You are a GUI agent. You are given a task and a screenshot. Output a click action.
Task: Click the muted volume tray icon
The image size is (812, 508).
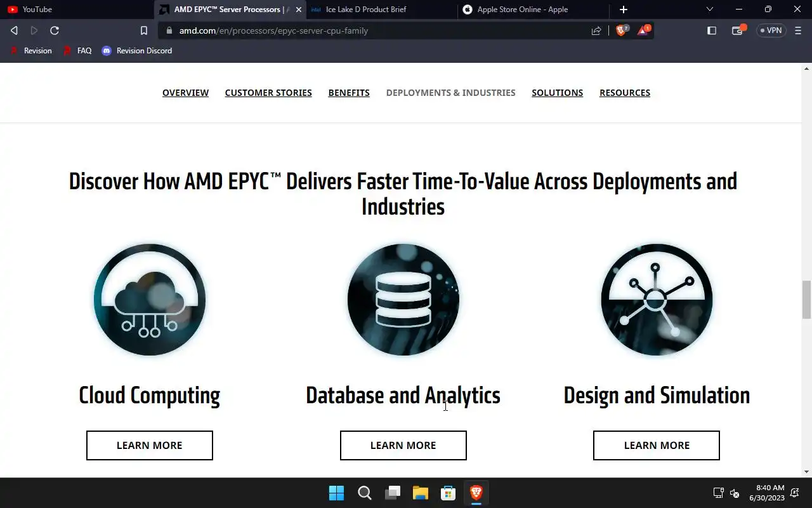click(735, 493)
